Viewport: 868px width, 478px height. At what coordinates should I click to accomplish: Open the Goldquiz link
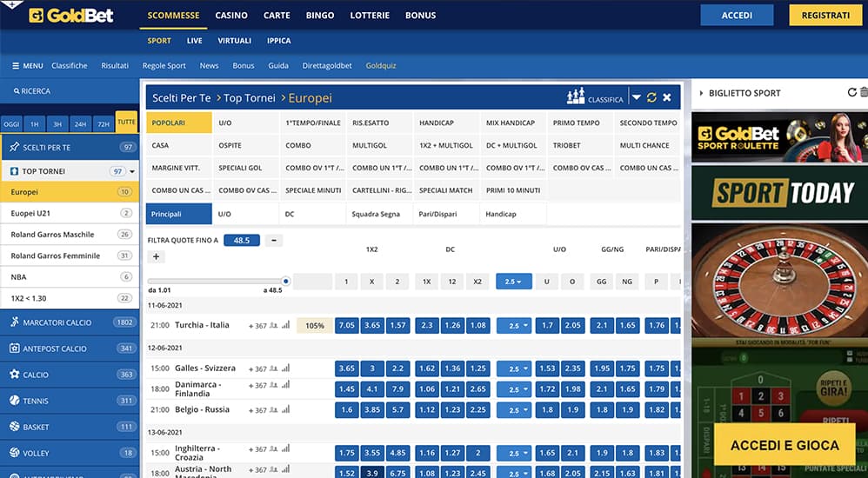click(x=381, y=65)
